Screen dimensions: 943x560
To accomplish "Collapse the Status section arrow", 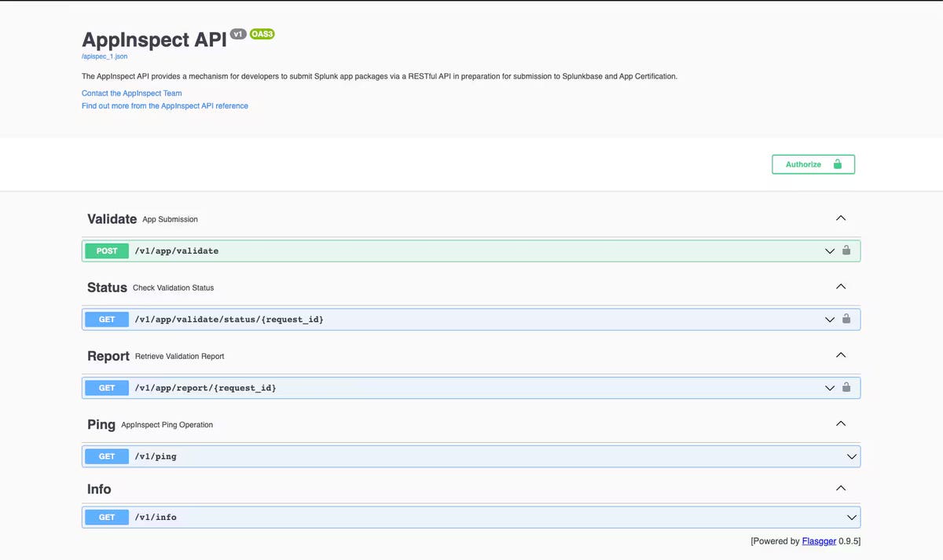I will pos(841,287).
